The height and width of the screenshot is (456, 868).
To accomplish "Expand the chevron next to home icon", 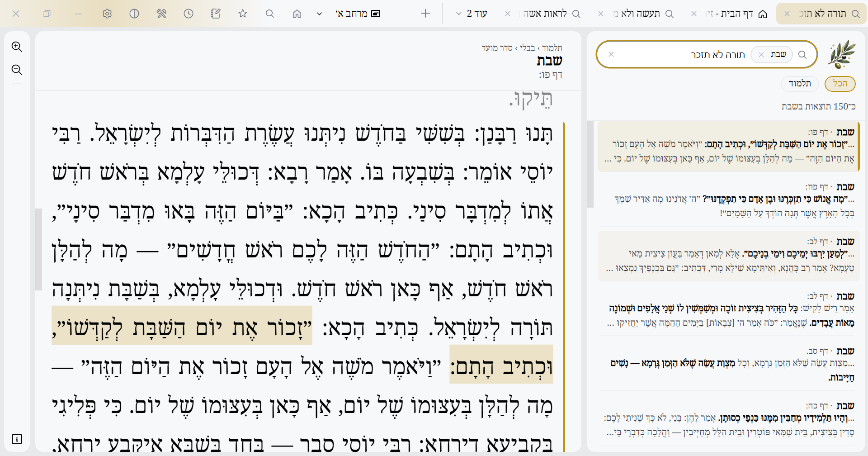I will coord(319,14).
